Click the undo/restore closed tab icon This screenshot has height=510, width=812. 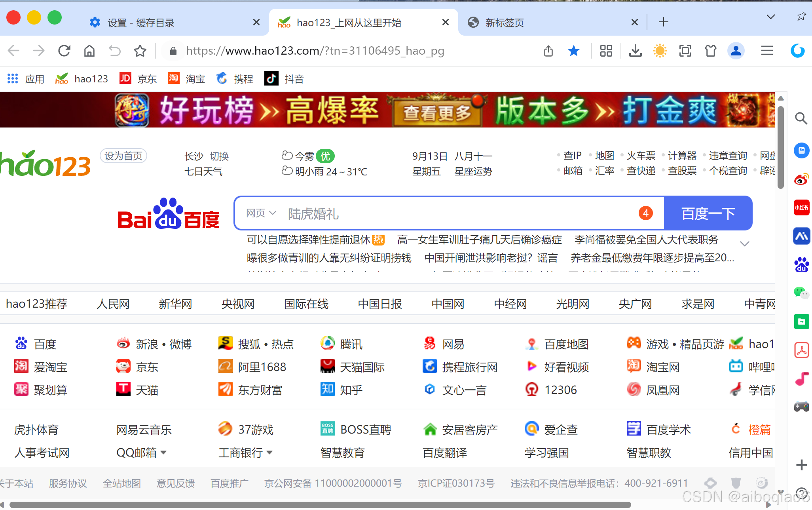[x=115, y=51]
